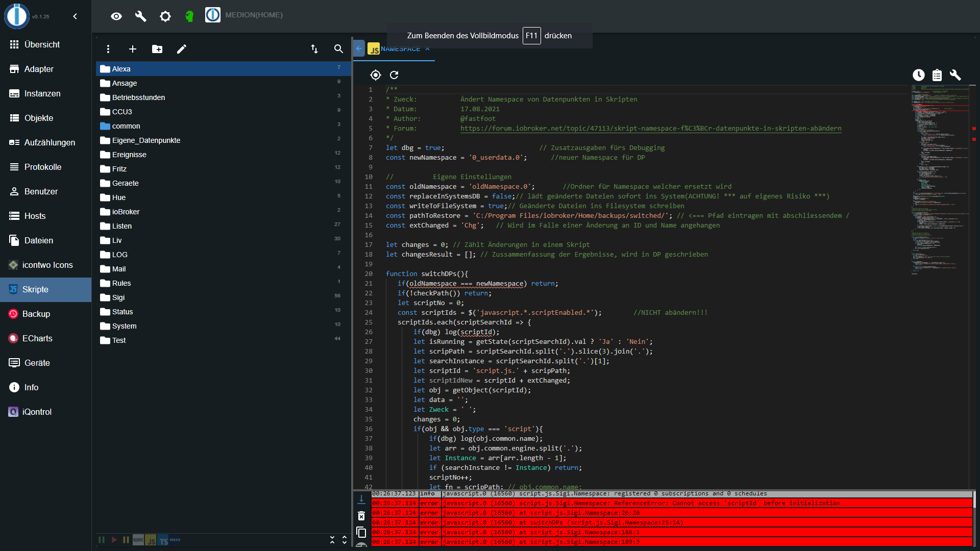Expand the Listen folder
The image size is (980, 551).
pos(223,226)
